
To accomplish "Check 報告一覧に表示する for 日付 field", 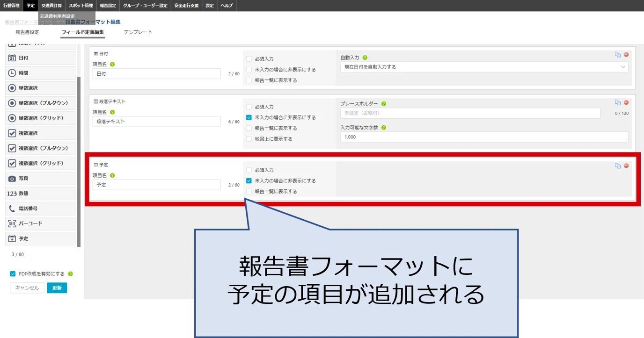I will click(x=249, y=80).
